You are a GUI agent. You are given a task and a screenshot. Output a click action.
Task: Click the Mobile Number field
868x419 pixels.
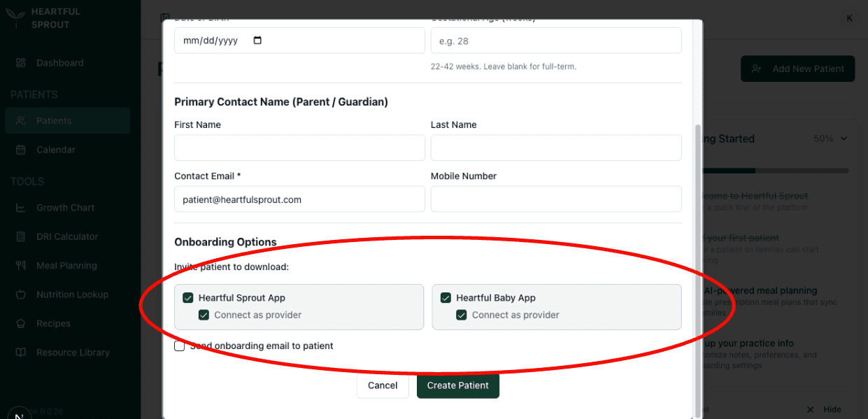point(556,199)
